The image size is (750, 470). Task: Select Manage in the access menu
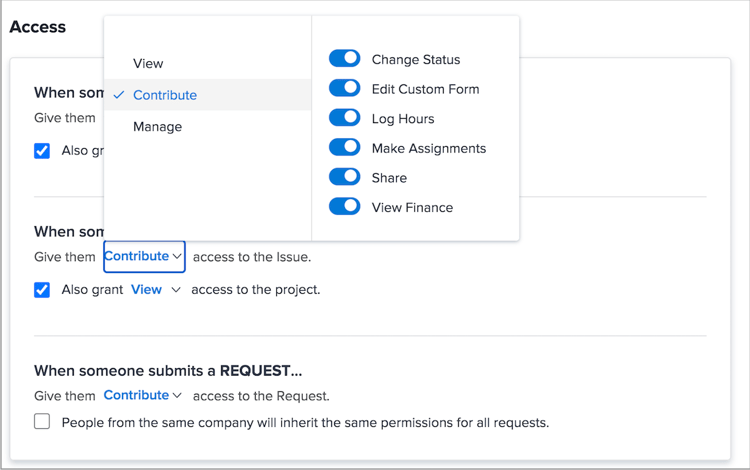(157, 127)
